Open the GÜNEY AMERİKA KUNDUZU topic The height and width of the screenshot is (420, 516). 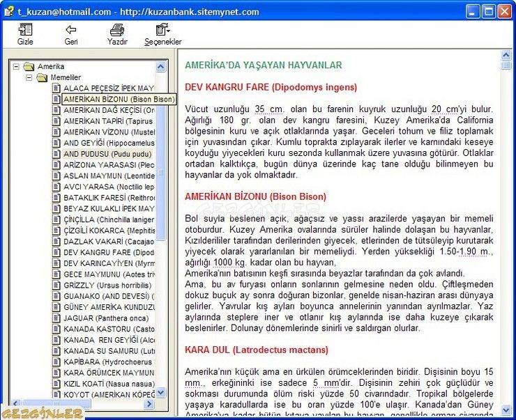[x=109, y=307]
